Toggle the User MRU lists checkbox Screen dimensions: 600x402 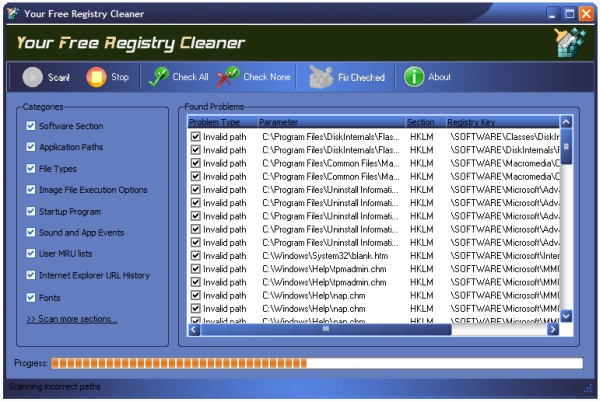click(31, 253)
